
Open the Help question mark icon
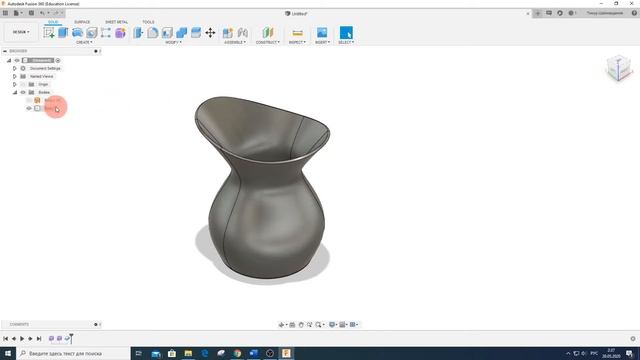[634, 13]
